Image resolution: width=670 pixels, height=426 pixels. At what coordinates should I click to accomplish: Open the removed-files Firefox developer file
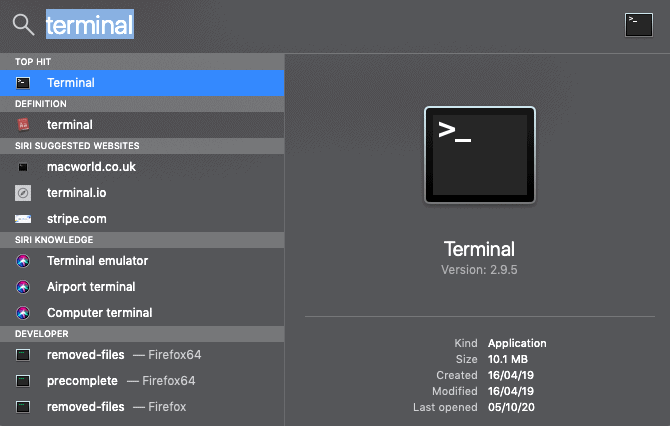[x=142, y=407]
